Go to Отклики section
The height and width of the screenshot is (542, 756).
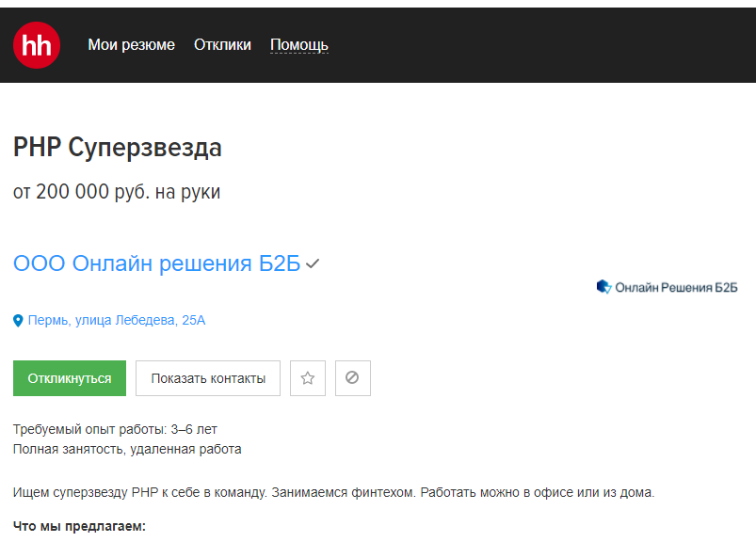coord(222,45)
